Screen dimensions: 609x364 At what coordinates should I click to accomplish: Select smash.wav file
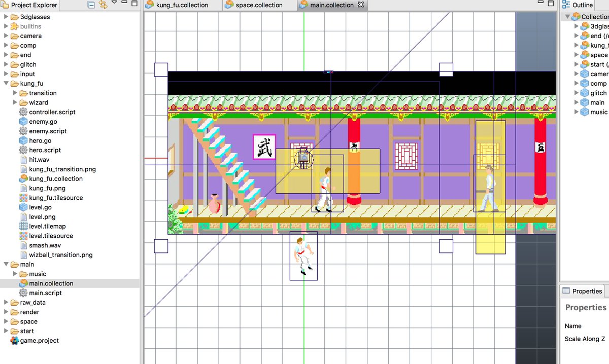tap(45, 245)
